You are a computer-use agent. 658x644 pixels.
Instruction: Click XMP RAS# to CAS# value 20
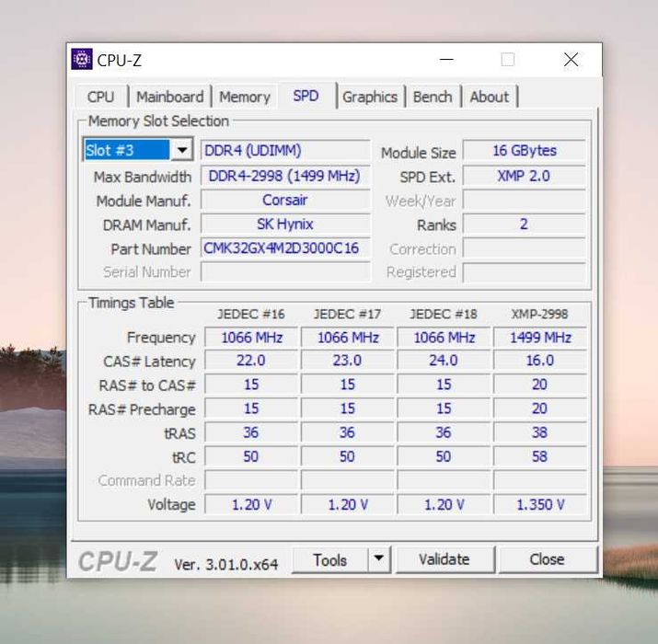(x=540, y=385)
